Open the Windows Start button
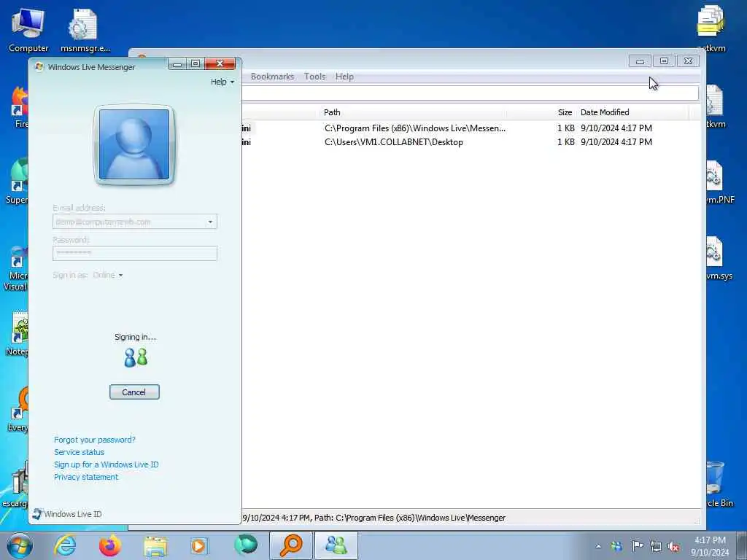The height and width of the screenshot is (560, 747). pos(20,545)
